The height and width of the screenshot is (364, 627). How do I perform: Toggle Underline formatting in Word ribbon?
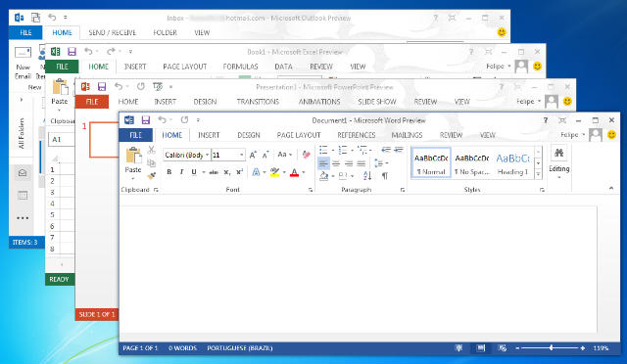(194, 172)
